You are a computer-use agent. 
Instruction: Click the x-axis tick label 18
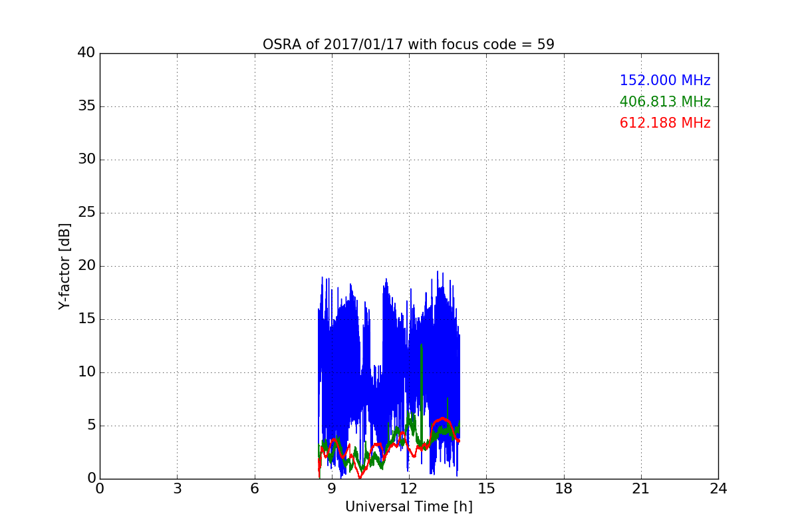pos(563,489)
